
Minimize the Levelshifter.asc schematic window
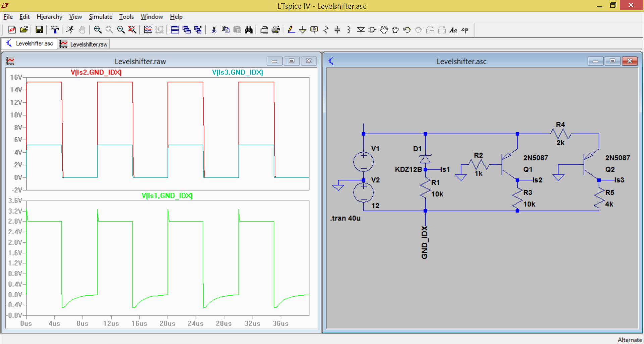coord(595,61)
